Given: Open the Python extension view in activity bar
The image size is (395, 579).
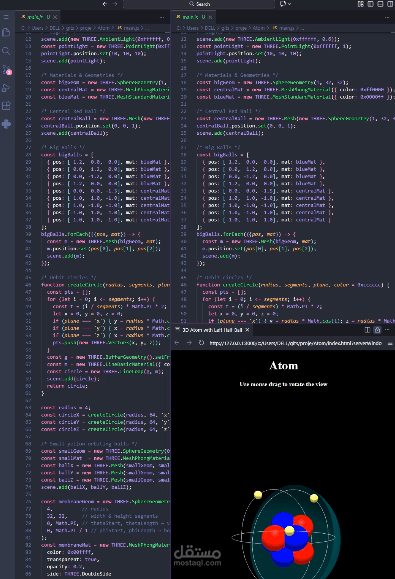Looking at the screenshot, I should pyautogui.click(x=6, y=124).
